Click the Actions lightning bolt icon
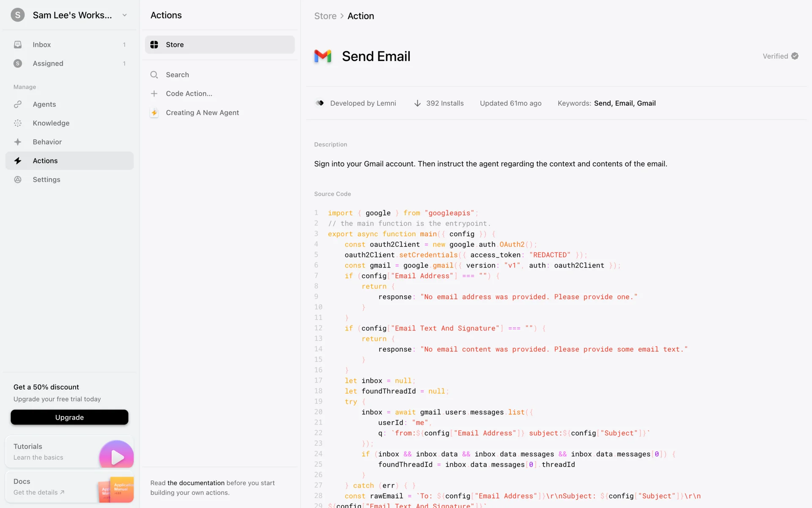Image resolution: width=812 pixels, height=508 pixels. point(18,161)
